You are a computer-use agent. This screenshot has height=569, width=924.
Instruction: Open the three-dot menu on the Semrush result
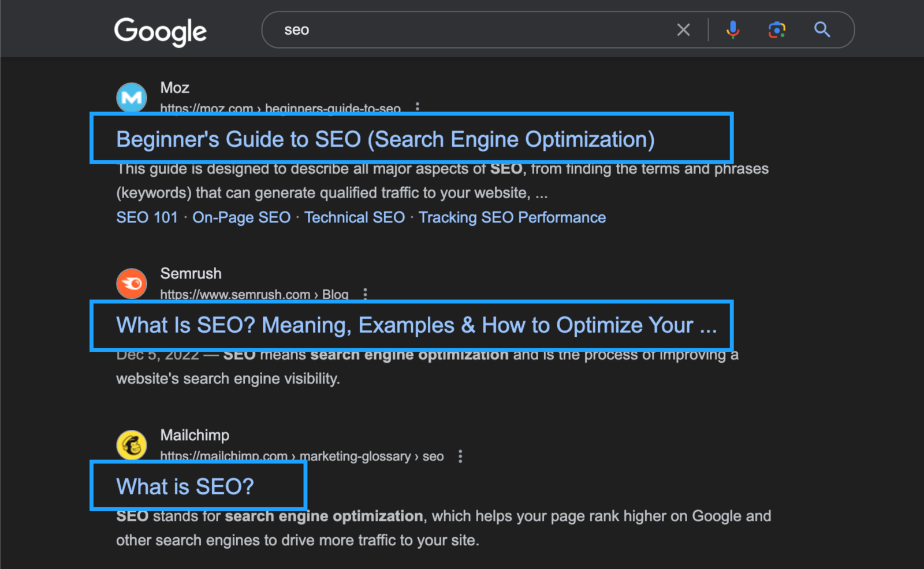click(366, 293)
